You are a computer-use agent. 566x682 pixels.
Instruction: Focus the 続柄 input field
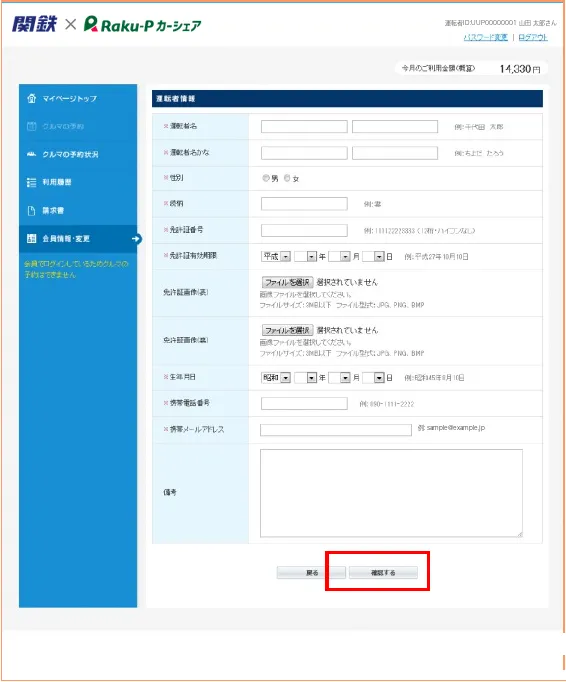304,204
